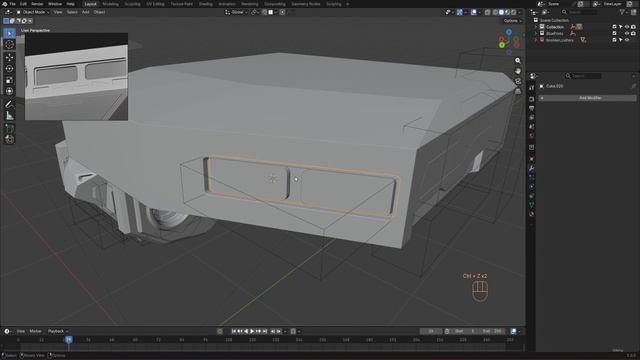Select the Move tool
The height and width of the screenshot is (360, 640).
click(9, 58)
